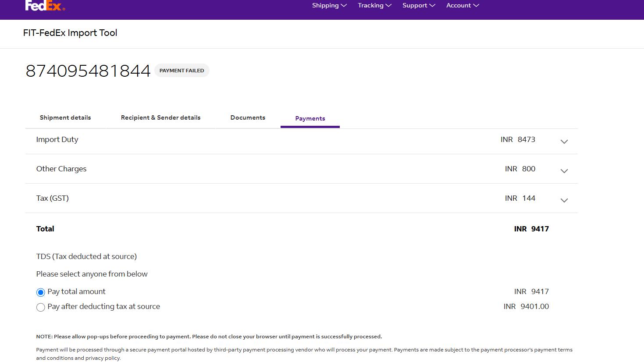Expand the Other Charges row chevron
Screen dimensions: 644x362
[564, 171]
